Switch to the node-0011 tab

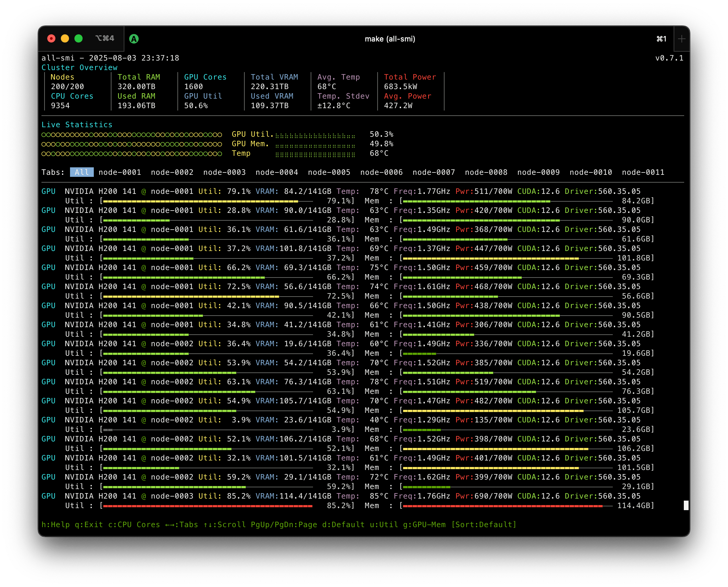click(643, 172)
